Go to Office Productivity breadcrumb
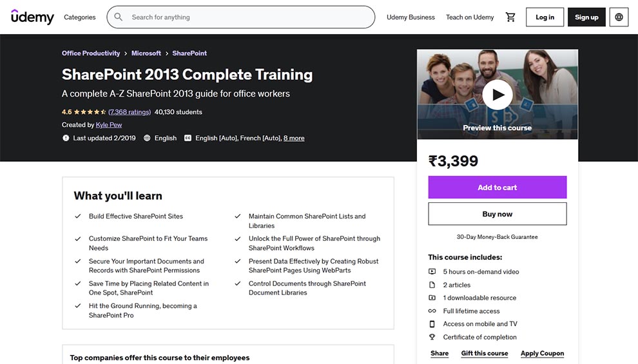638x364 pixels. click(x=91, y=53)
